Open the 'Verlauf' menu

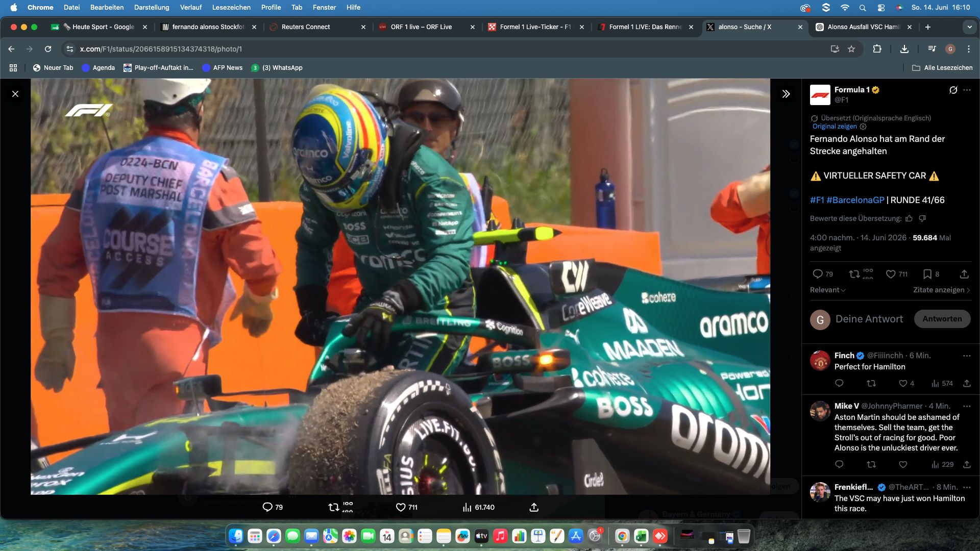click(191, 8)
